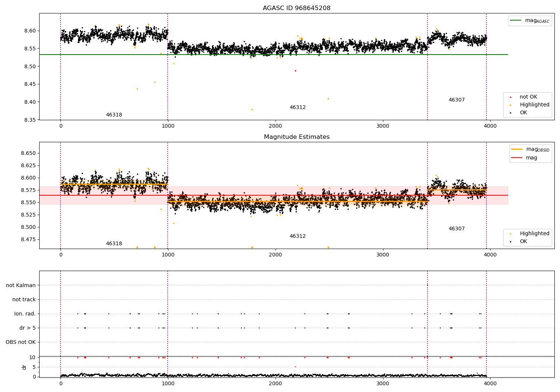Click x-axis tick 3000 under Magnitude Estimates plot
The height and width of the screenshot is (392, 560).
coord(383,255)
